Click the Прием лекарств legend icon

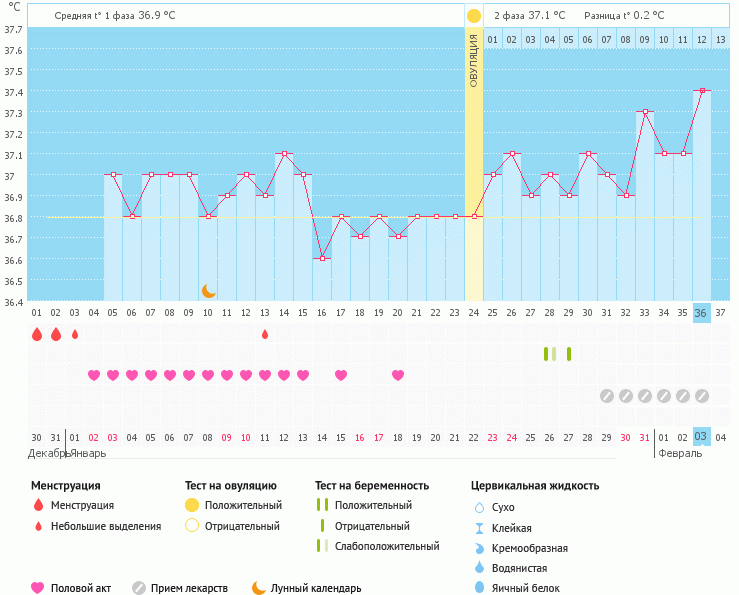coord(139,588)
